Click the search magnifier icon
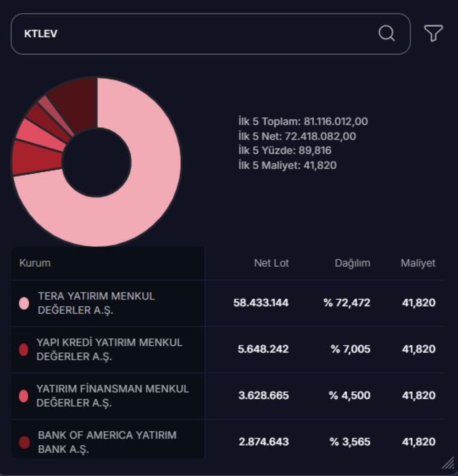 click(x=386, y=34)
